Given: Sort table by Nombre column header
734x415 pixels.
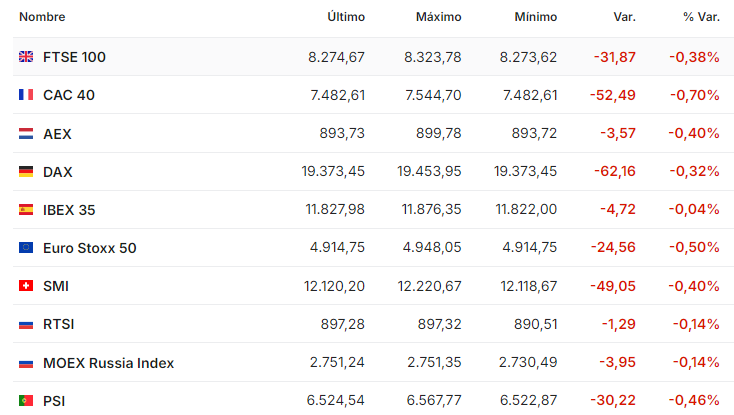Looking at the screenshot, I should pos(42,17).
